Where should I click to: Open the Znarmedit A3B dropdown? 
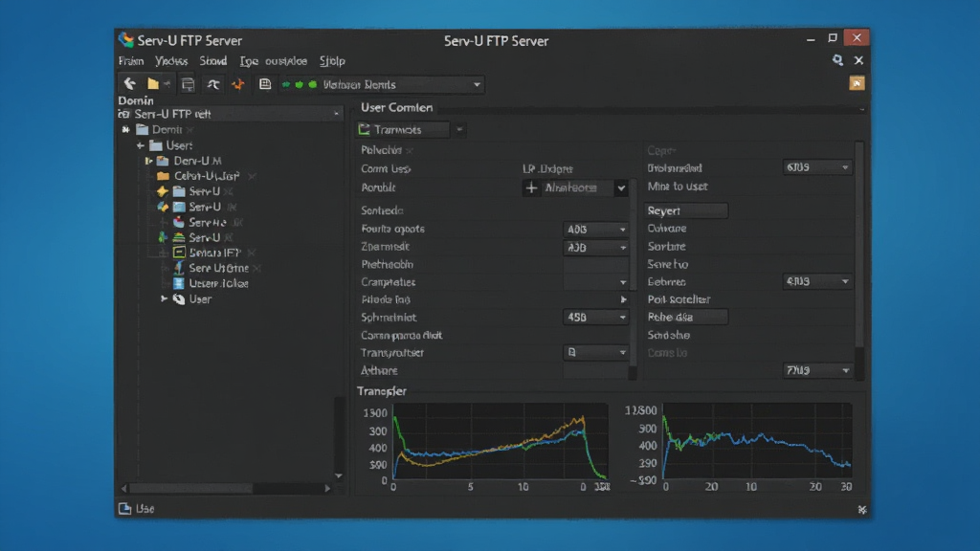coord(595,248)
